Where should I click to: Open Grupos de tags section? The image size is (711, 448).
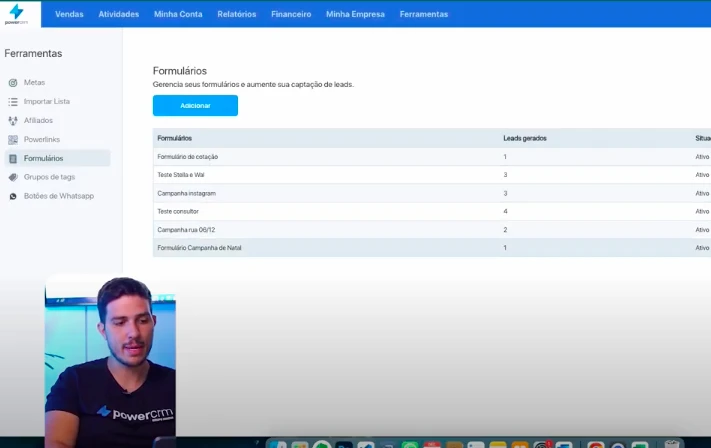coord(49,177)
